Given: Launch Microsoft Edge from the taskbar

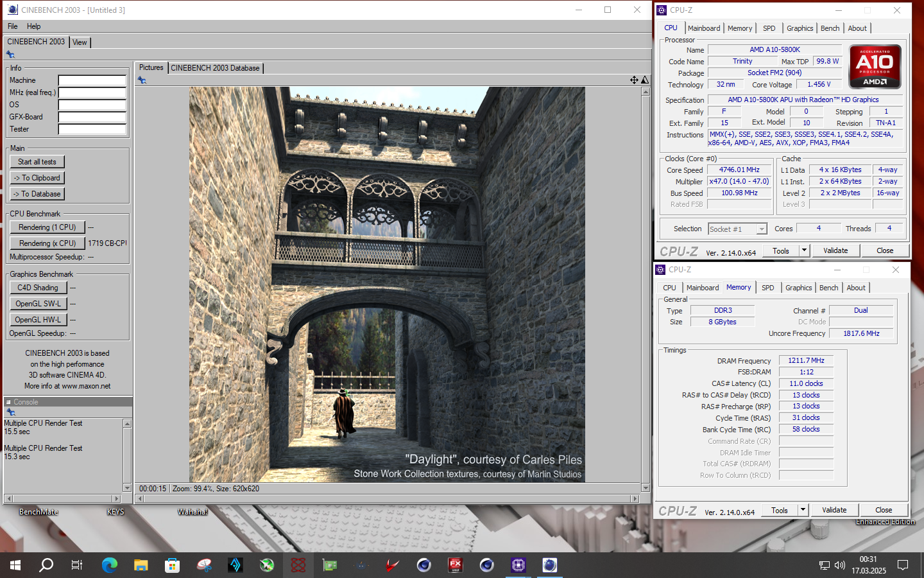Looking at the screenshot, I should [x=110, y=565].
